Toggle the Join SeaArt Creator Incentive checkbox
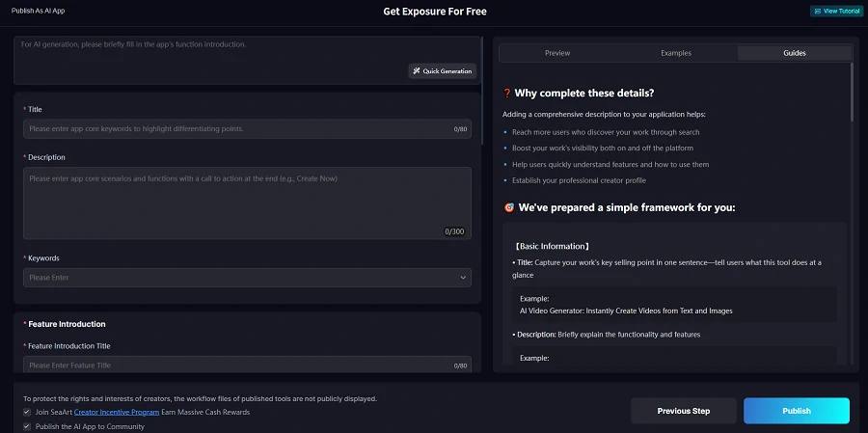Image resolution: width=868 pixels, height=433 pixels. [27, 412]
